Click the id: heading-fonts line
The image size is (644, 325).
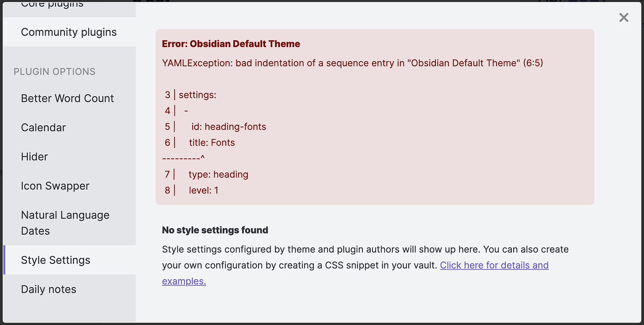pyautogui.click(x=228, y=127)
